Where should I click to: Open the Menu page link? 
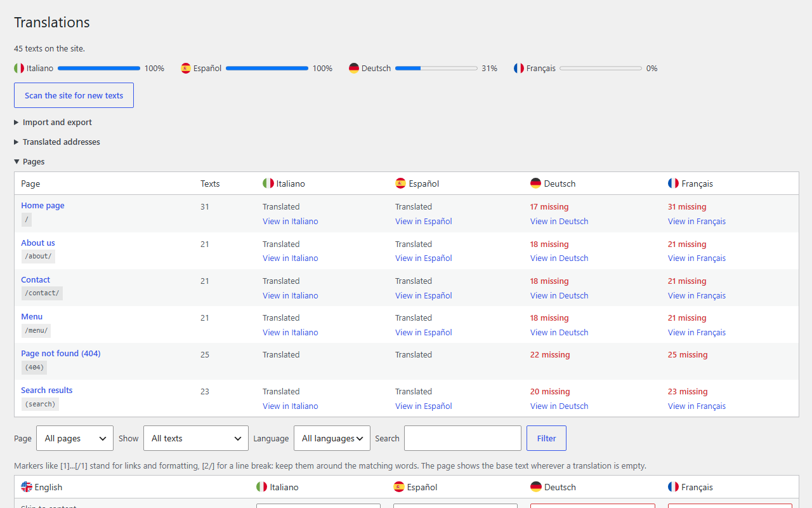click(32, 316)
